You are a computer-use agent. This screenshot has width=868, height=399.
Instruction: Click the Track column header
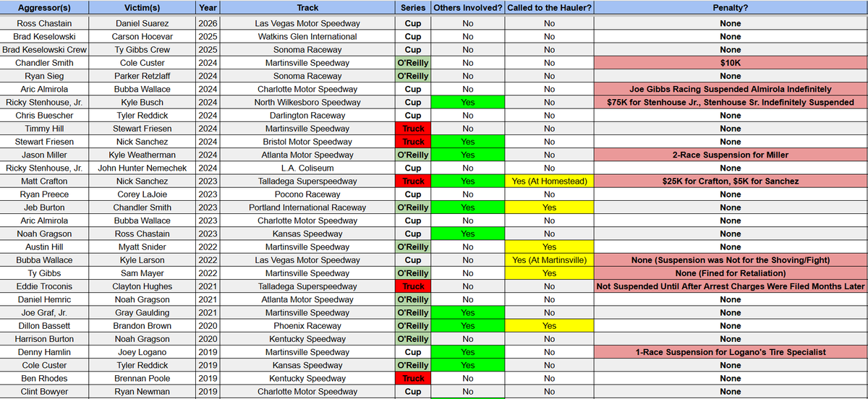pos(307,8)
